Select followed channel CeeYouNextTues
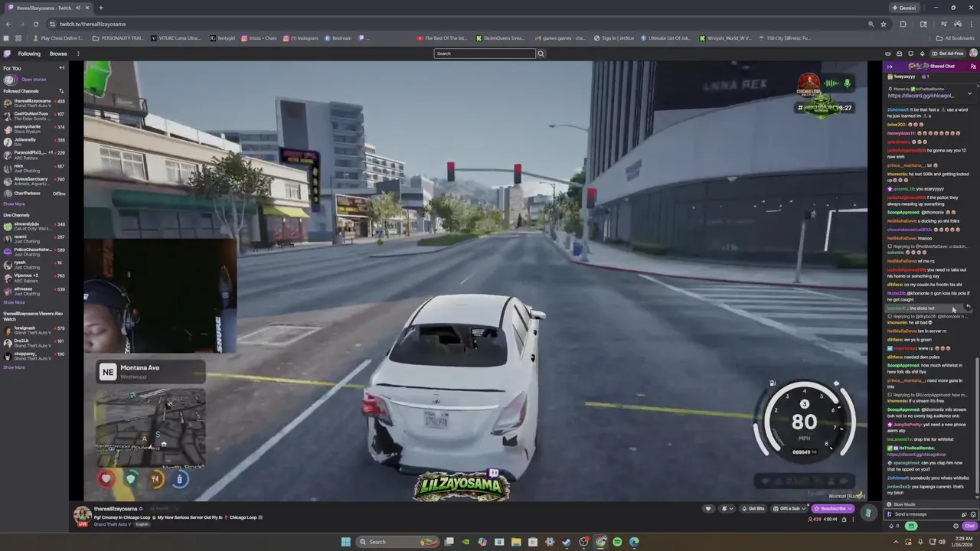This screenshot has height=551, width=980. point(34,116)
